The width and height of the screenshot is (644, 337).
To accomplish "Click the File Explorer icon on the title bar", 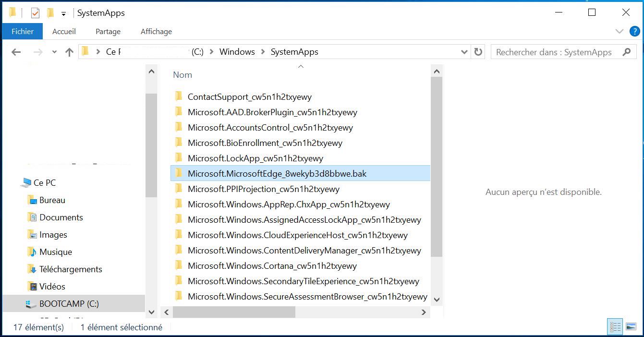I will pyautogui.click(x=12, y=12).
